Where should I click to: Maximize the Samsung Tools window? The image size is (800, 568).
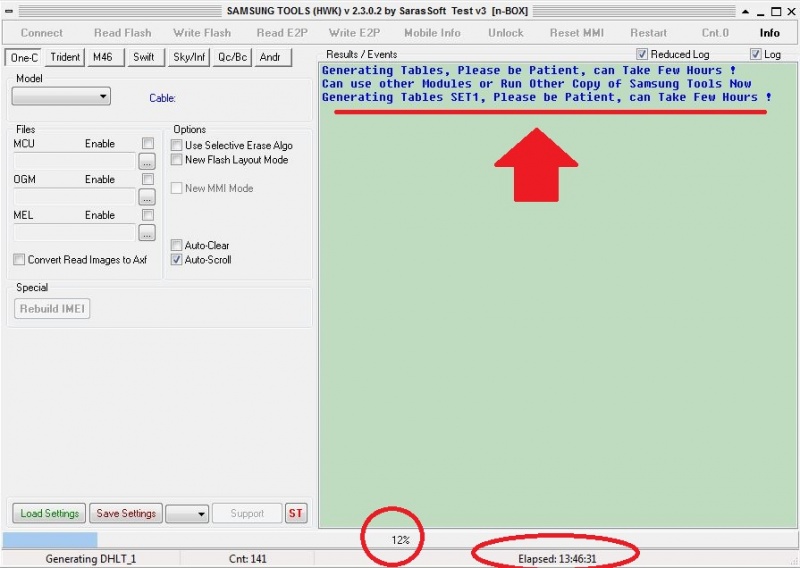point(776,11)
